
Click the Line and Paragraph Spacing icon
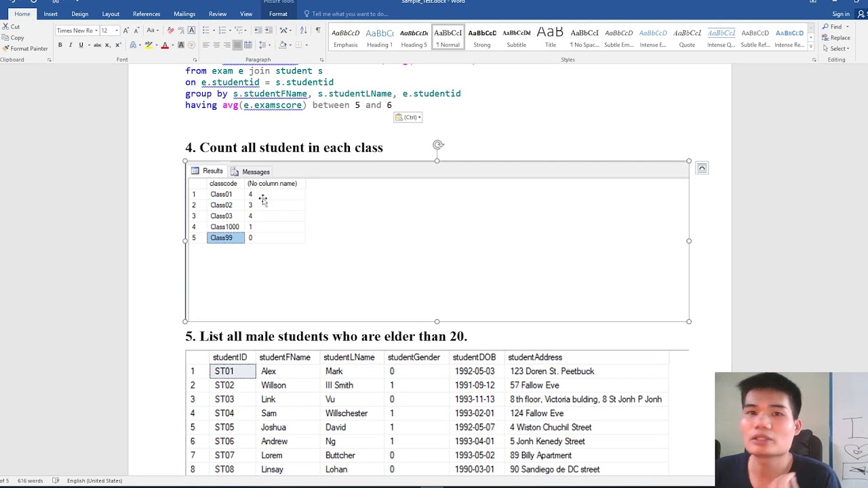coord(262,45)
